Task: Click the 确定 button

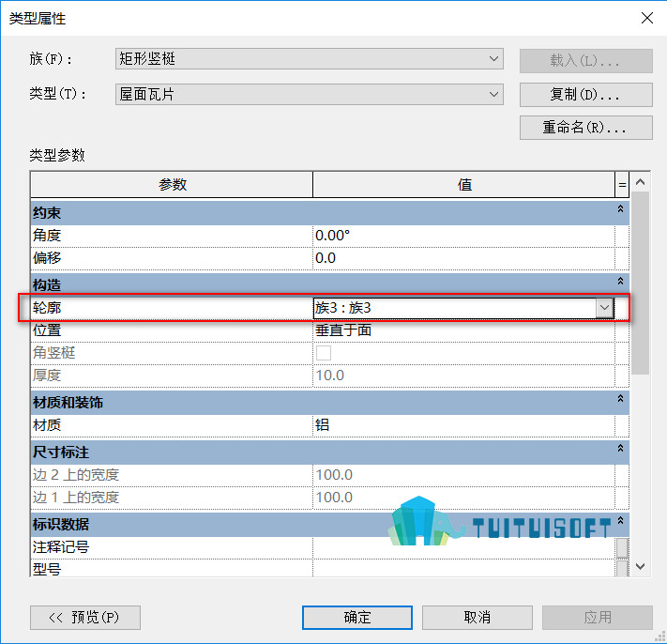Action: [x=356, y=617]
